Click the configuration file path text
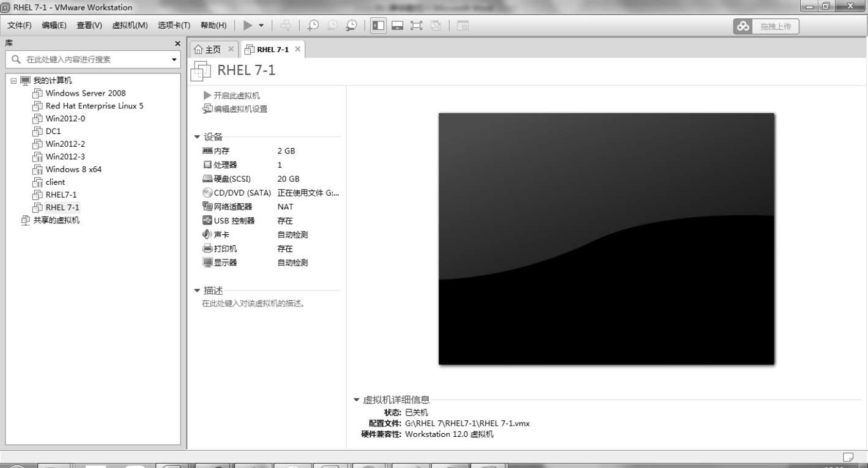The height and width of the screenshot is (468, 868). [467, 423]
